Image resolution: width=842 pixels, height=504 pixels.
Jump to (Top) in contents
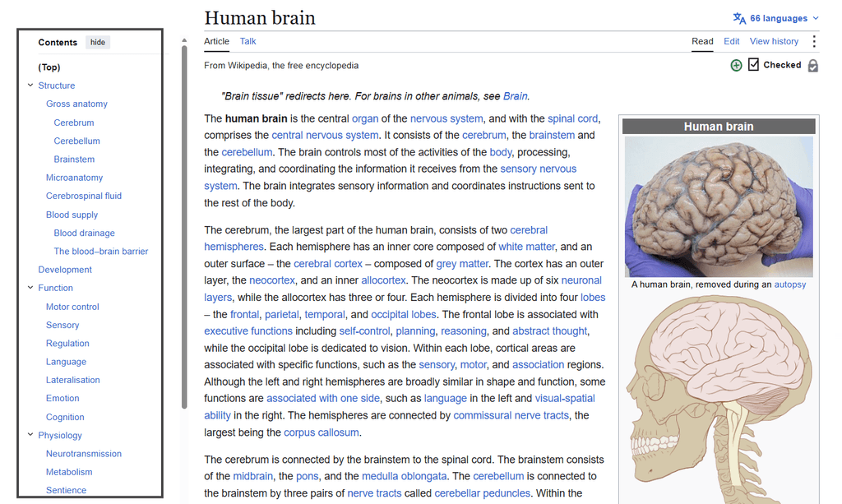[49, 67]
